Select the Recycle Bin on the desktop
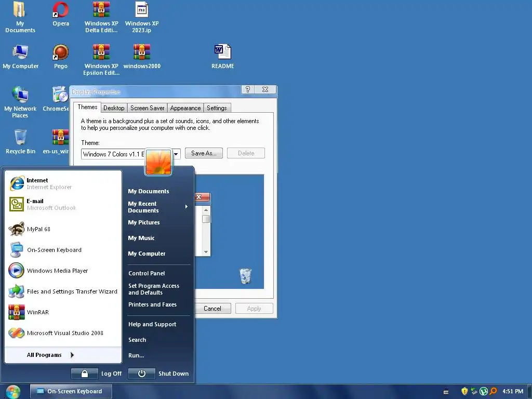 coord(20,142)
